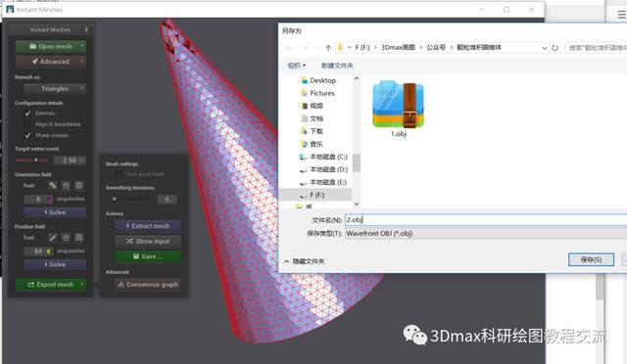Select the 3Dmax画图 breadcrumb segment
The height and width of the screenshot is (364, 627).
click(399, 48)
